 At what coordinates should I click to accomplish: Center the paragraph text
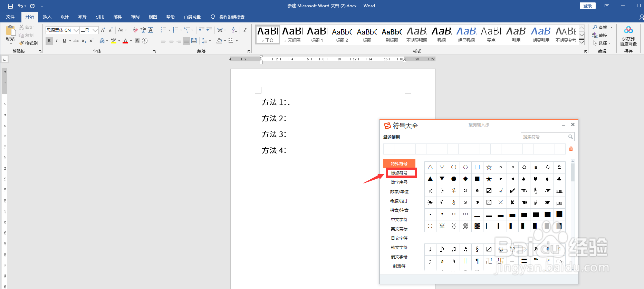click(171, 41)
